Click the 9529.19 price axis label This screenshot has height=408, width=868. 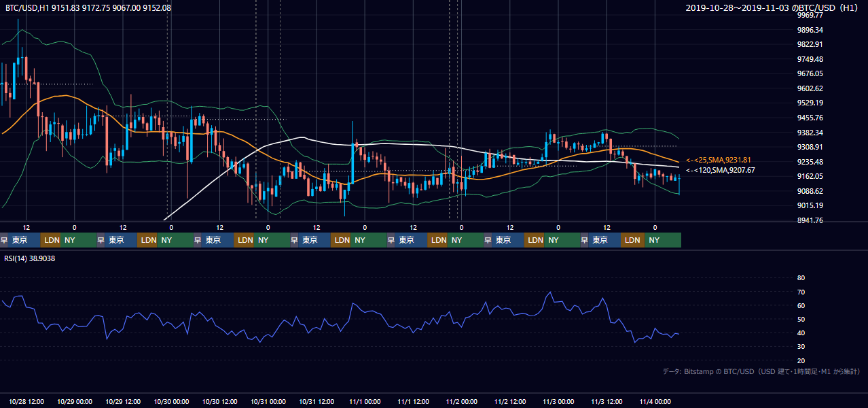810,103
